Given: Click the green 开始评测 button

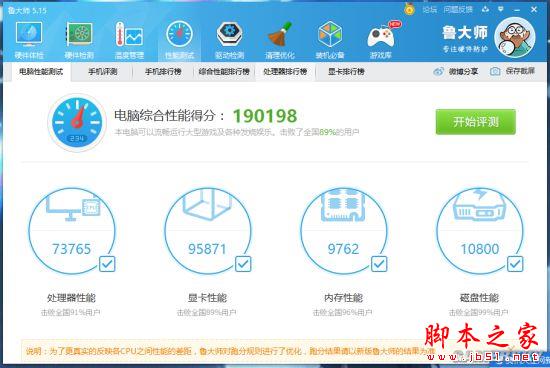Looking at the screenshot, I should coord(476,122).
